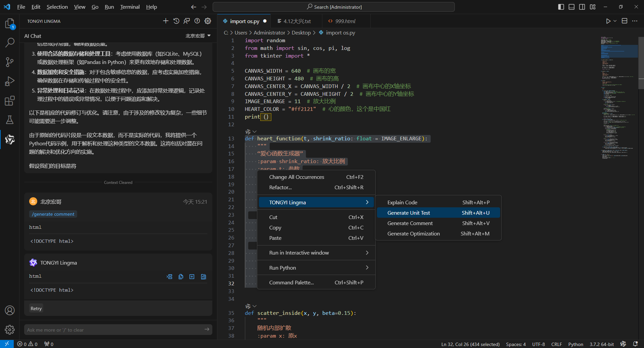The image size is (644, 348).
Task: Select the TONGYI Lingma activity bar icon
Action: click(10, 139)
